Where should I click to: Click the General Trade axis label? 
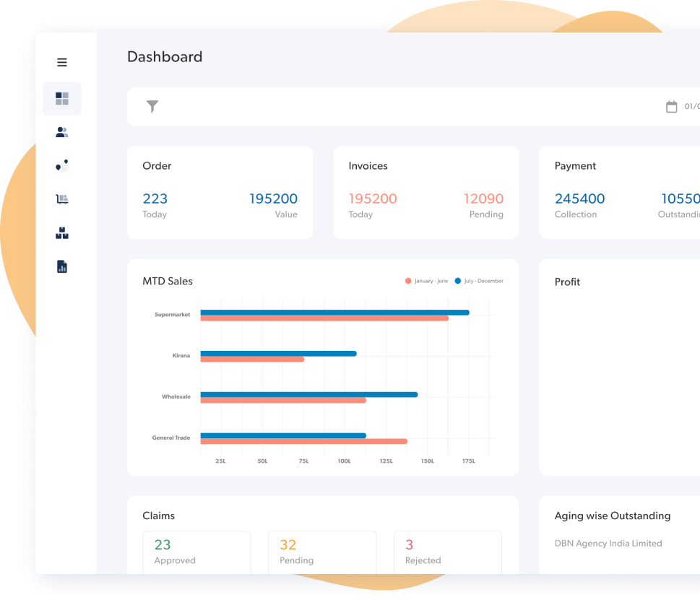pos(171,438)
